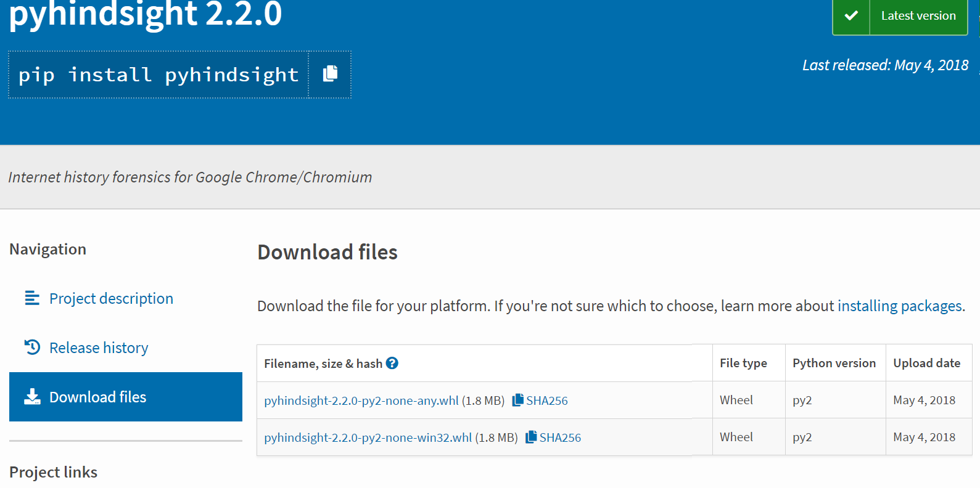Click the help question mark beside Filename header
The image size is (980, 488).
(x=392, y=363)
